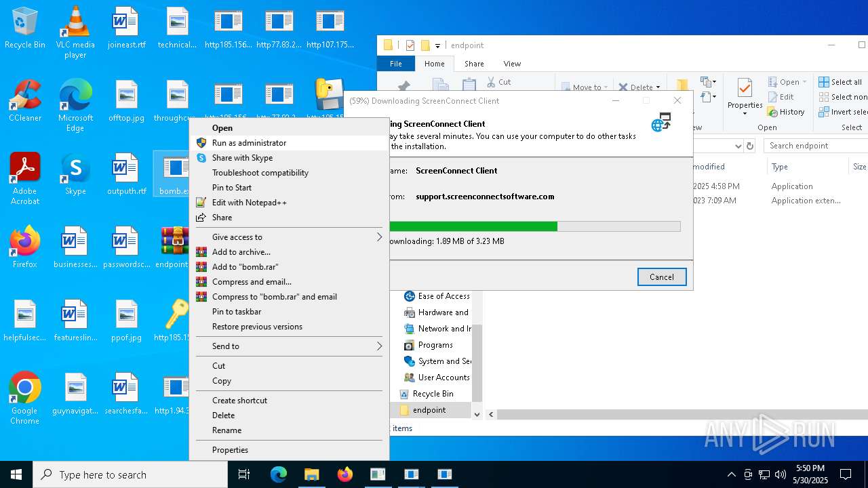Click Select all in Explorer ribbon
Image resolution: width=868 pixels, height=488 pixels.
(840, 82)
